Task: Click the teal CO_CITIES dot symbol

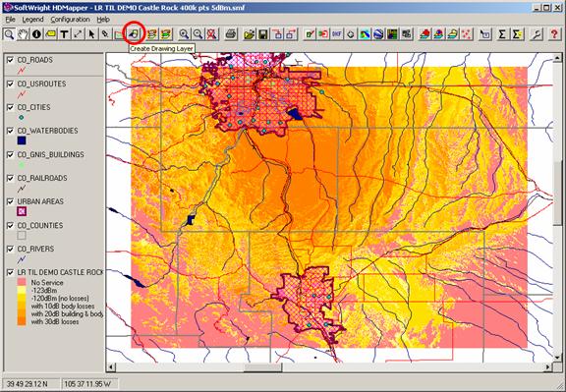Action: pos(22,117)
